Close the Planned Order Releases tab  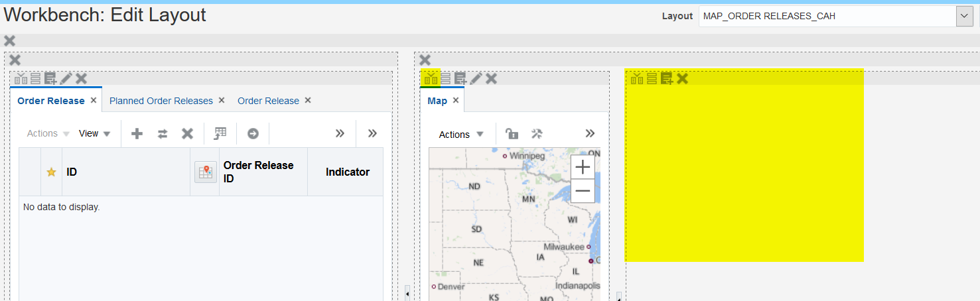pos(222,100)
